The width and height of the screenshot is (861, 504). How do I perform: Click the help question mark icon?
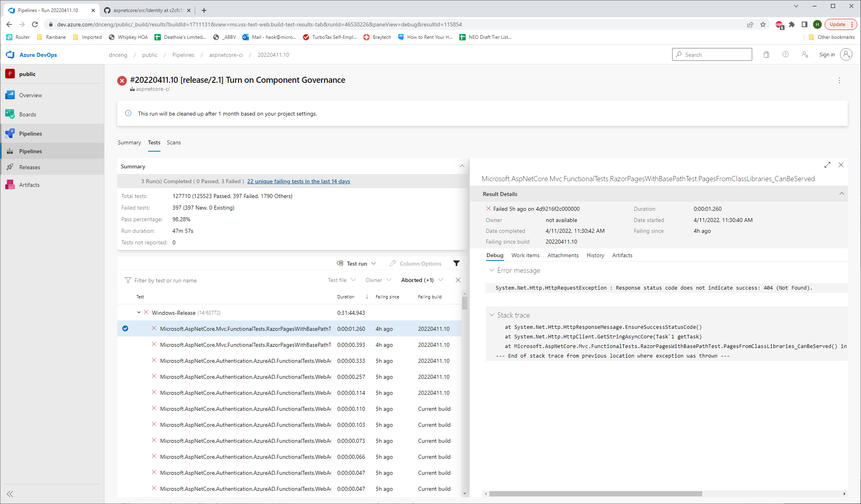tap(785, 55)
